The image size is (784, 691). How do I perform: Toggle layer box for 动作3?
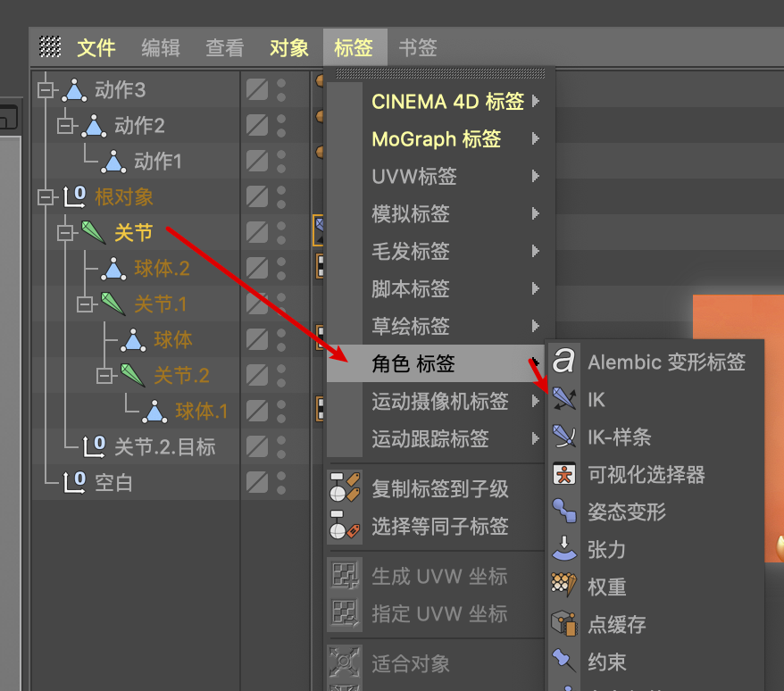[257, 90]
